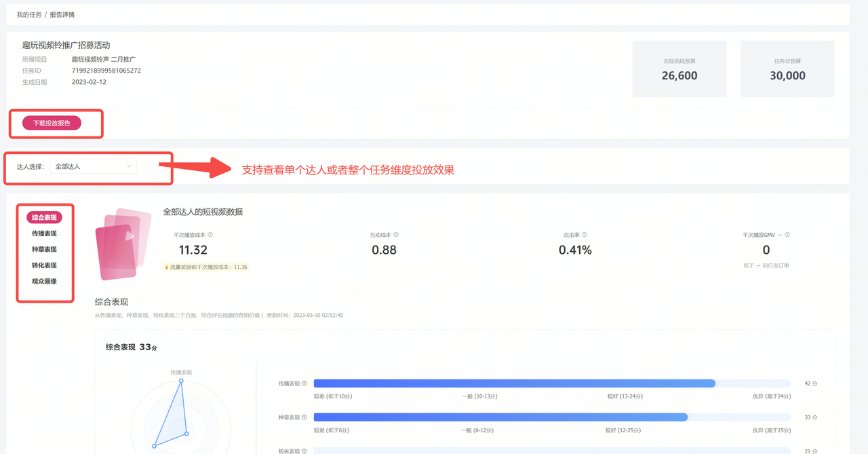Open the 观众画像 tab
This screenshot has height=454, width=868.
pos(44,281)
